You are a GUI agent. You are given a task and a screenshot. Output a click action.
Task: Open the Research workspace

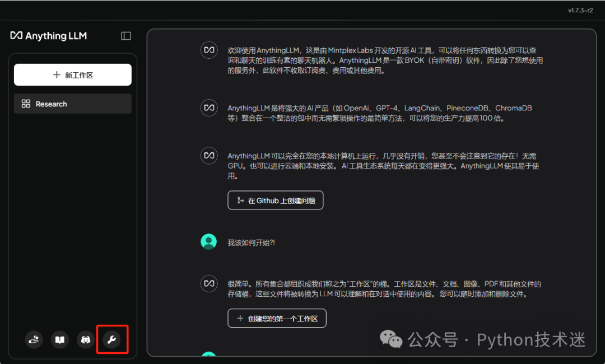[x=72, y=104]
